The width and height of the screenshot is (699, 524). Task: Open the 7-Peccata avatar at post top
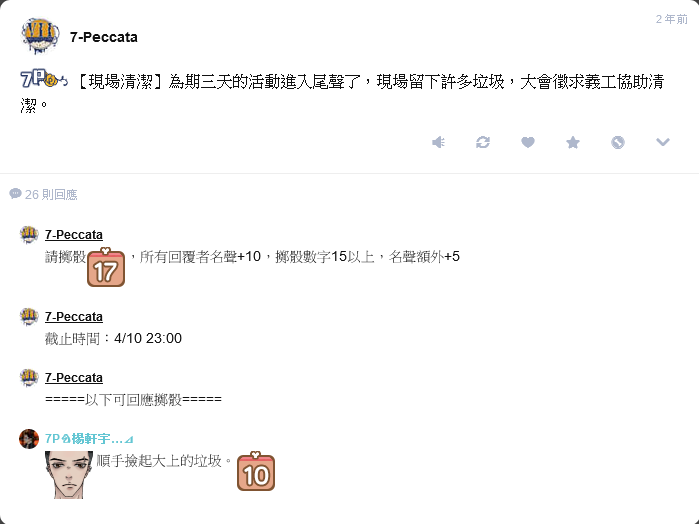[x=40, y=36]
